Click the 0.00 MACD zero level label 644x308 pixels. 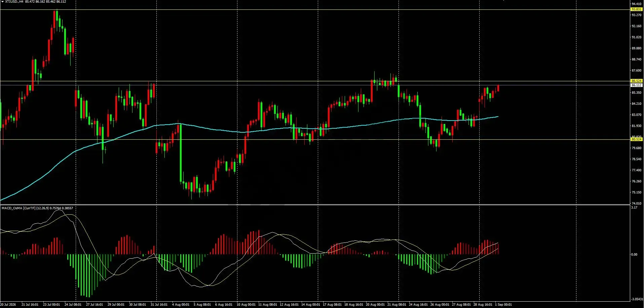pos(634,255)
